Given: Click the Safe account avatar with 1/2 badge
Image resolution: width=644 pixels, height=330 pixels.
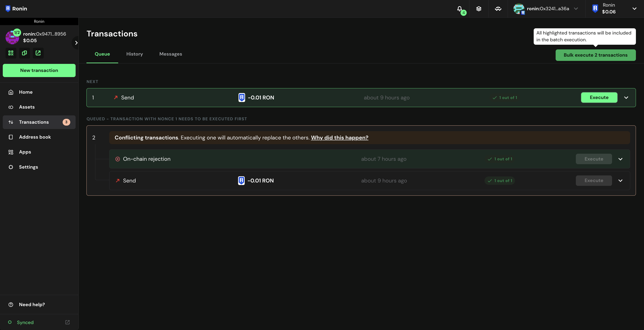Looking at the screenshot, I should pos(12,37).
